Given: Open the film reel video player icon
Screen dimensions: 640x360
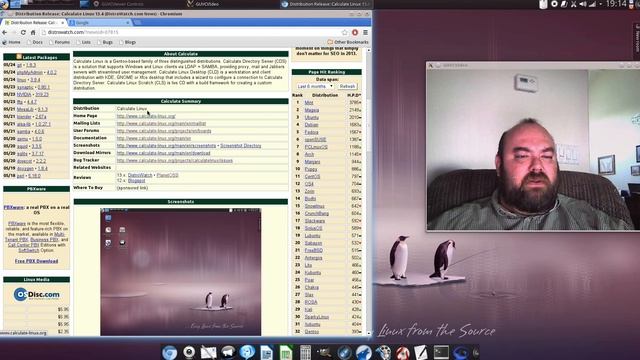Looking at the screenshot, I should coord(383,352).
